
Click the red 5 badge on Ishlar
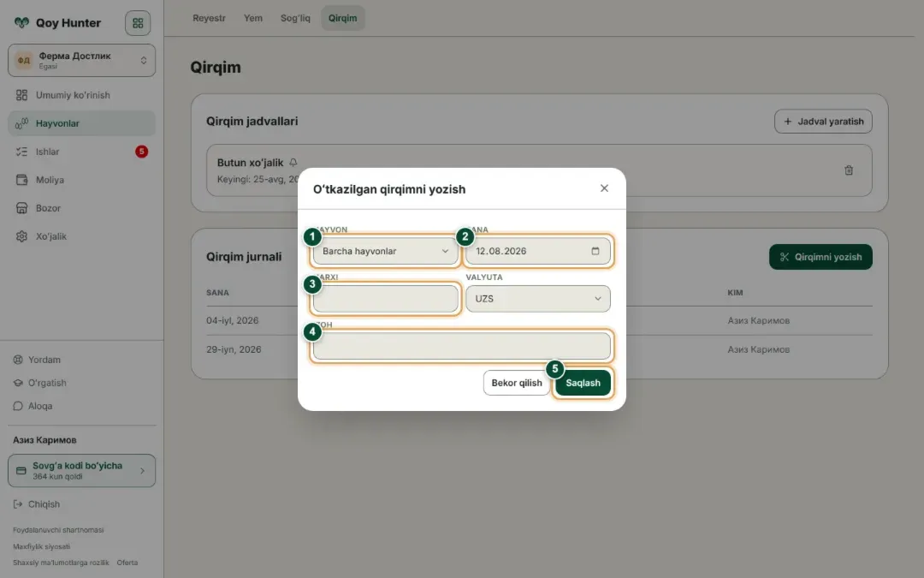click(141, 152)
